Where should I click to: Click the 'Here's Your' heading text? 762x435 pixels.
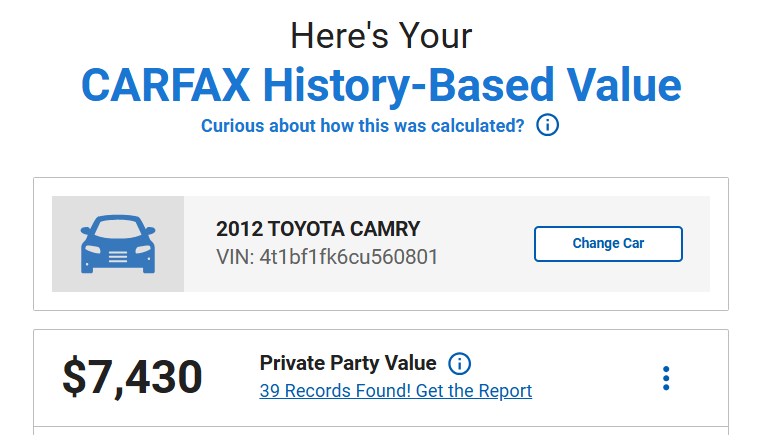coord(381,36)
